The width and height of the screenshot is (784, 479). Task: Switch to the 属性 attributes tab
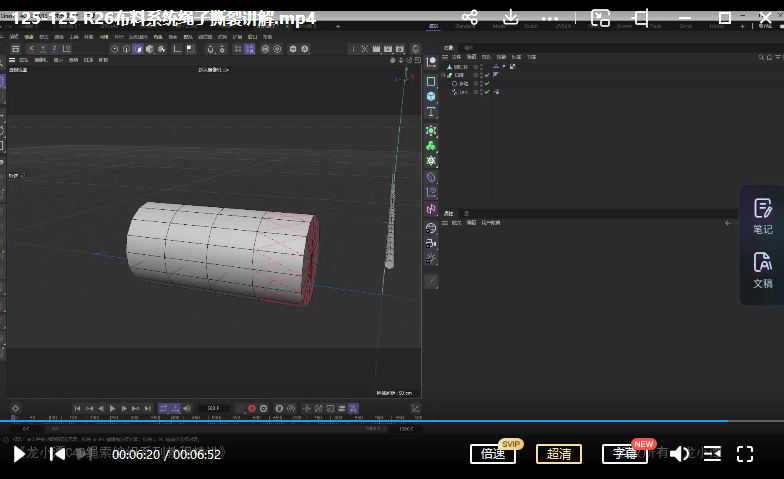click(x=448, y=213)
